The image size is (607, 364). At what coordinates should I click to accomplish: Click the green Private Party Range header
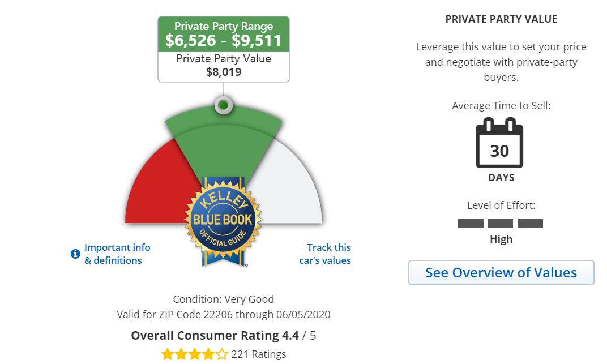tap(224, 34)
